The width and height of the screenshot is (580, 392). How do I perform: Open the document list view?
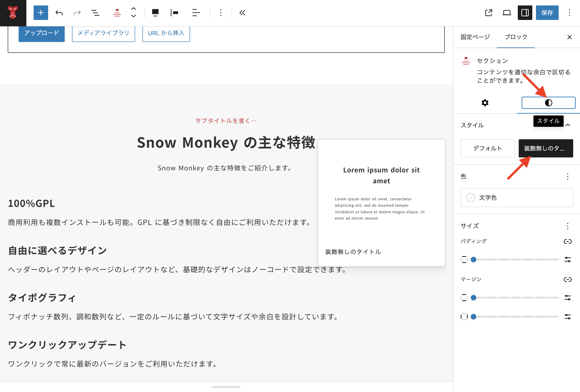tap(95, 13)
